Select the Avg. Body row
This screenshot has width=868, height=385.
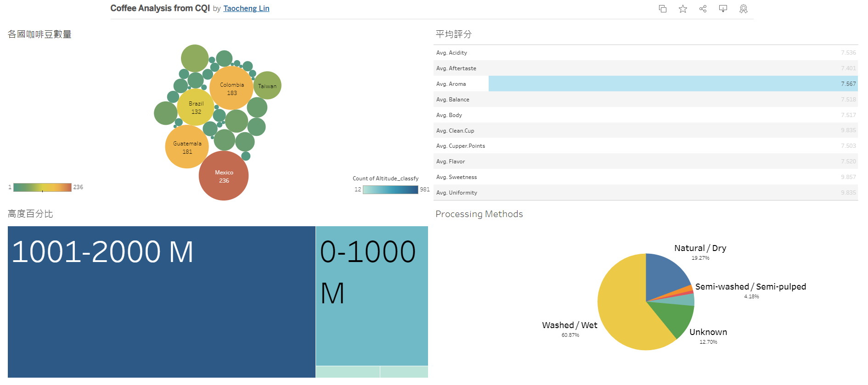[x=645, y=115]
